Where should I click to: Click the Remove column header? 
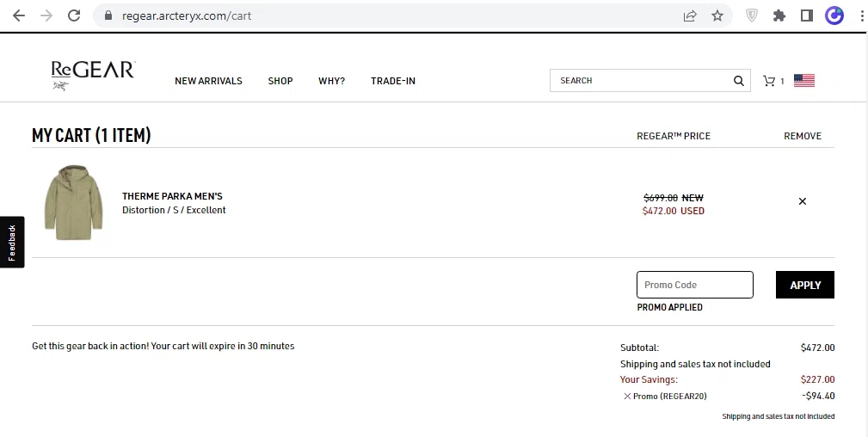802,136
